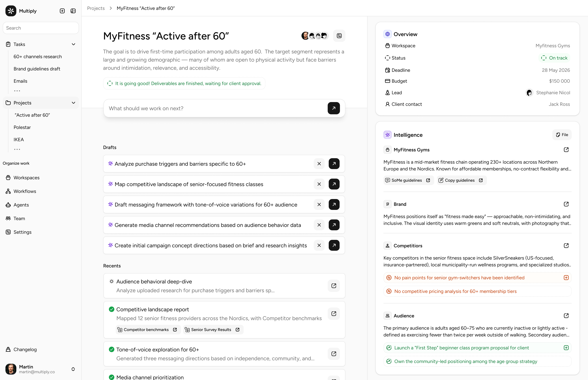The width and height of the screenshot is (588, 380).
Task: Click the File button in Intelligence
Action: click(562, 135)
